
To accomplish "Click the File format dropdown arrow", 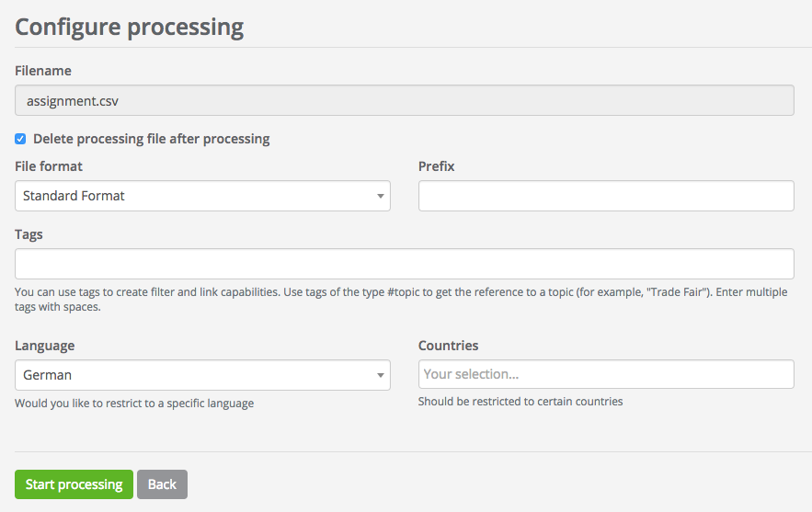I will tap(380, 196).
